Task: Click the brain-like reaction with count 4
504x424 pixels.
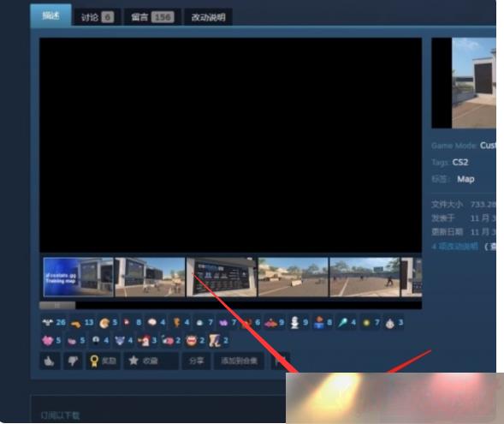Action: click(157, 322)
